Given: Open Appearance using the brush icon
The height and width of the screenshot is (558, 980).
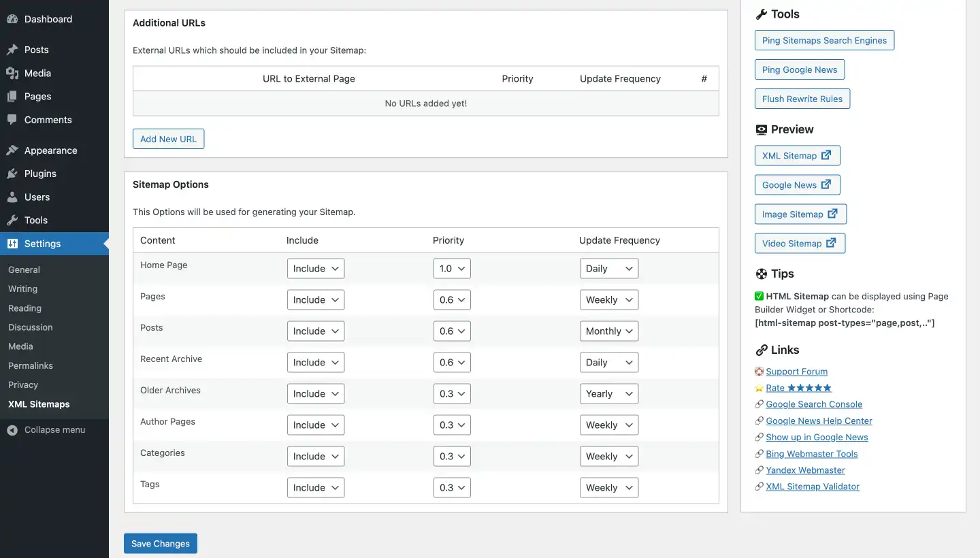Looking at the screenshot, I should (x=12, y=150).
